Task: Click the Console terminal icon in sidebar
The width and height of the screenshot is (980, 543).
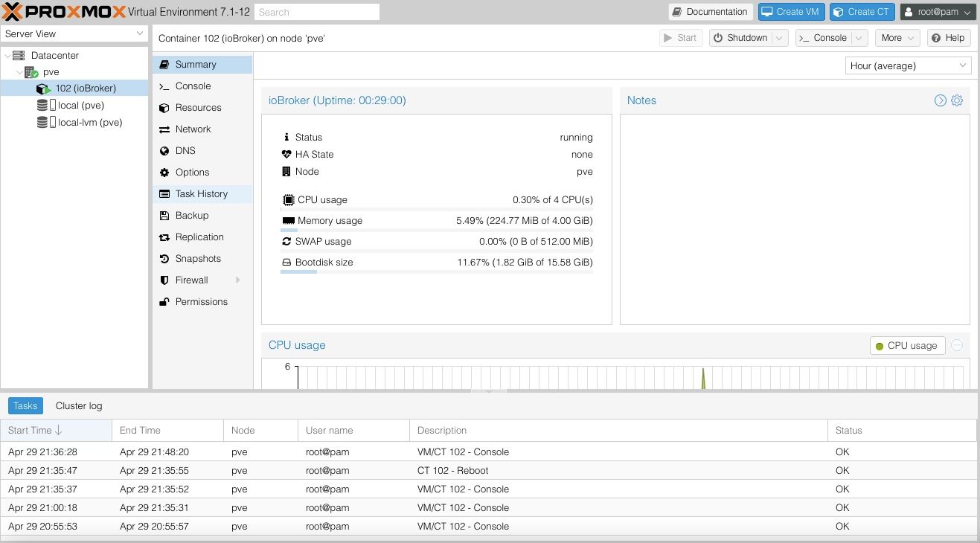Action: [164, 86]
